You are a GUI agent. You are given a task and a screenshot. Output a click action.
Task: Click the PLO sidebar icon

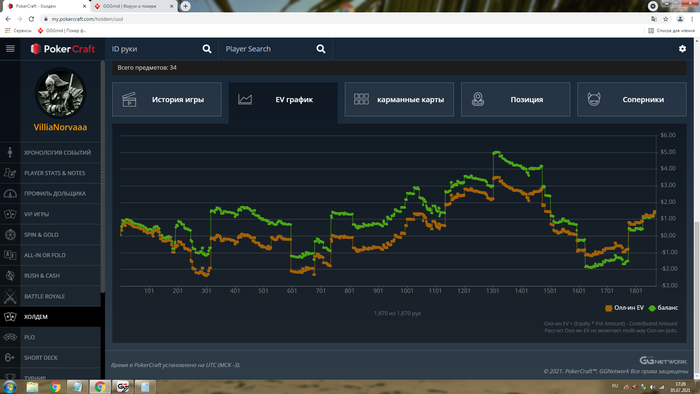[x=10, y=337]
